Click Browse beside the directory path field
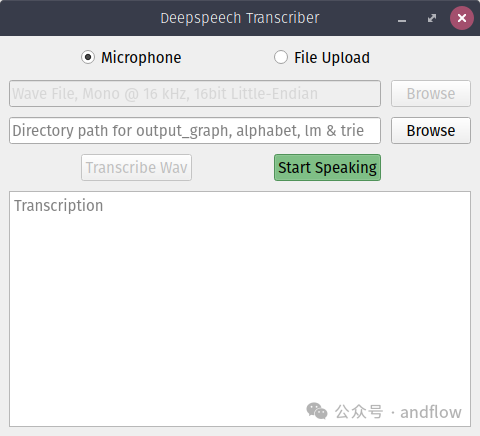The height and width of the screenshot is (436, 480). (431, 130)
